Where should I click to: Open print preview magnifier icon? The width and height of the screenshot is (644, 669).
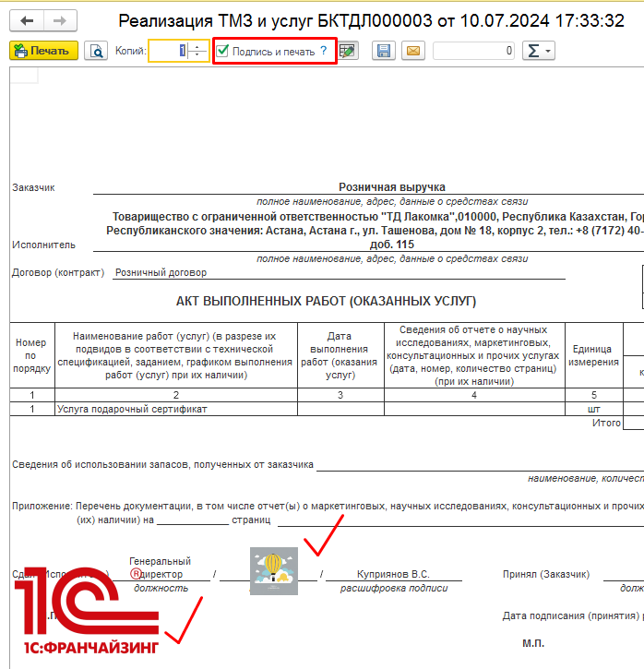(x=96, y=52)
